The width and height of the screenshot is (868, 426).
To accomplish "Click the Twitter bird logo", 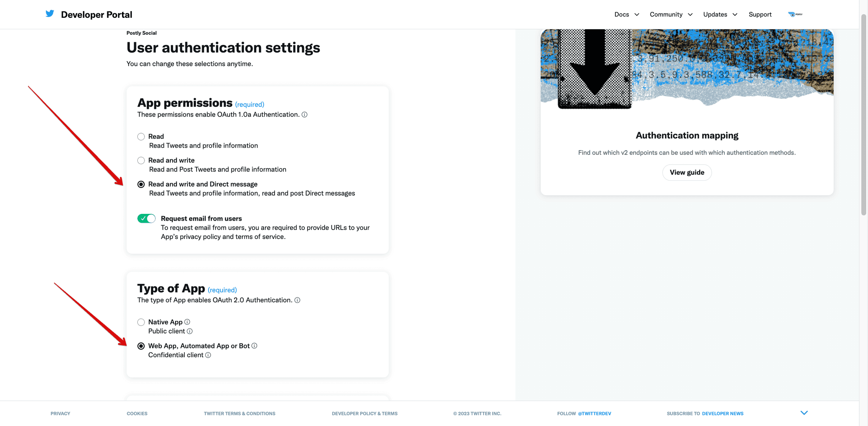I will [x=50, y=14].
